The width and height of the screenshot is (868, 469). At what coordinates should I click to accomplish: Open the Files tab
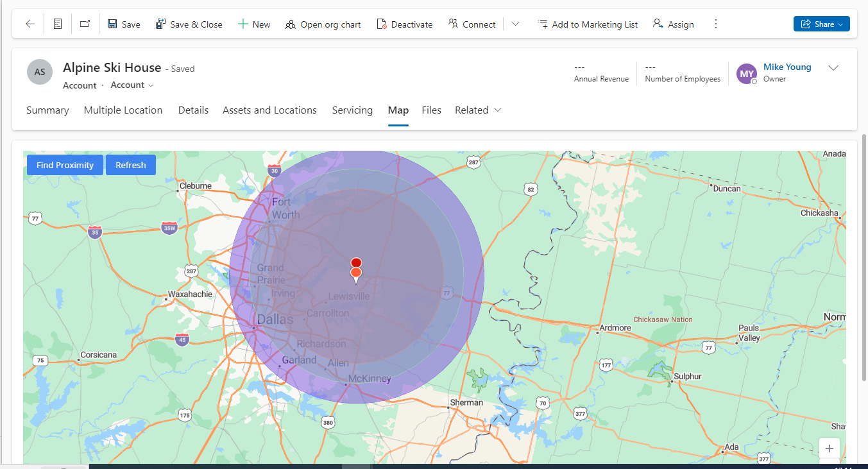pyautogui.click(x=432, y=110)
